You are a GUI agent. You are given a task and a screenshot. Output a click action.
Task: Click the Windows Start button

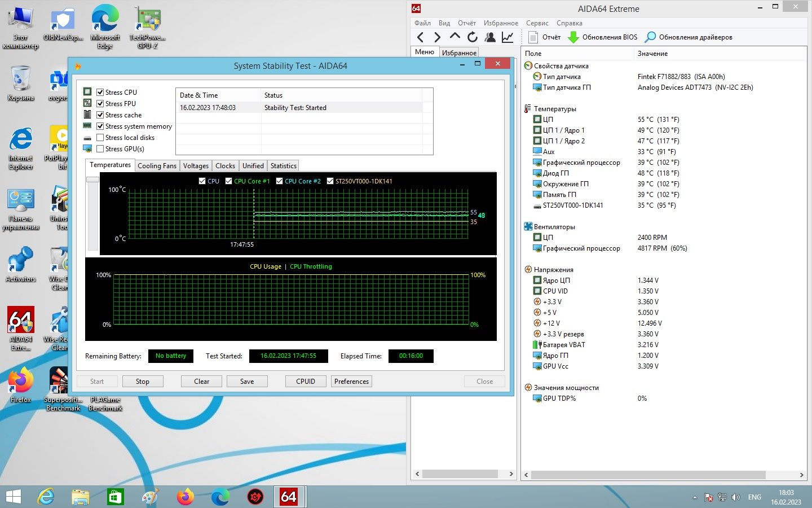tap(13, 497)
